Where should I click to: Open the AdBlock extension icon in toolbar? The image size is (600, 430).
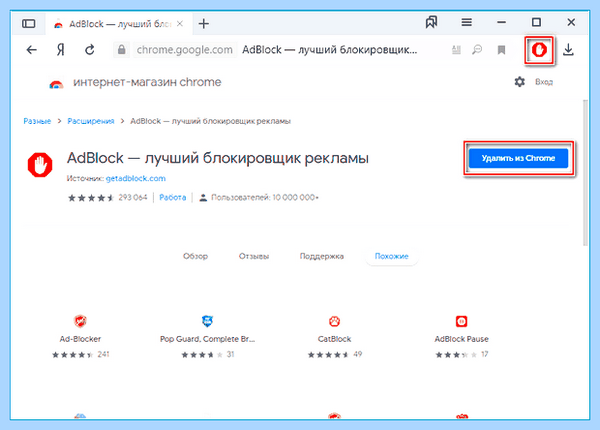click(x=539, y=50)
